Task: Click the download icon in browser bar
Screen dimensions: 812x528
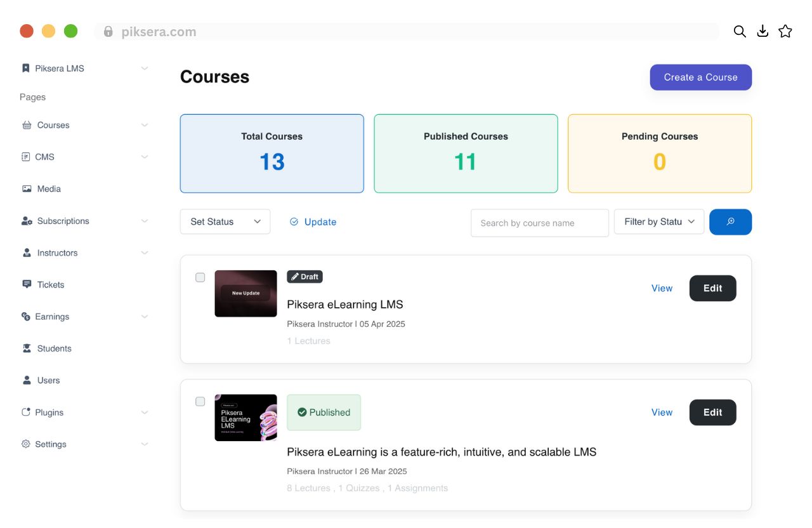Action: click(x=763, y=32)
